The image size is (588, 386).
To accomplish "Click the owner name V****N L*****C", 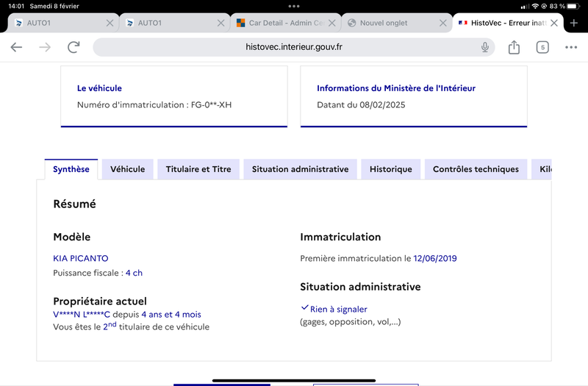I will [82, 315].
